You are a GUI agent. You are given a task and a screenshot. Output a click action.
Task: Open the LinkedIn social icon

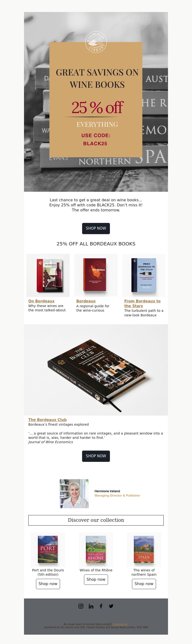click(91, 606)
